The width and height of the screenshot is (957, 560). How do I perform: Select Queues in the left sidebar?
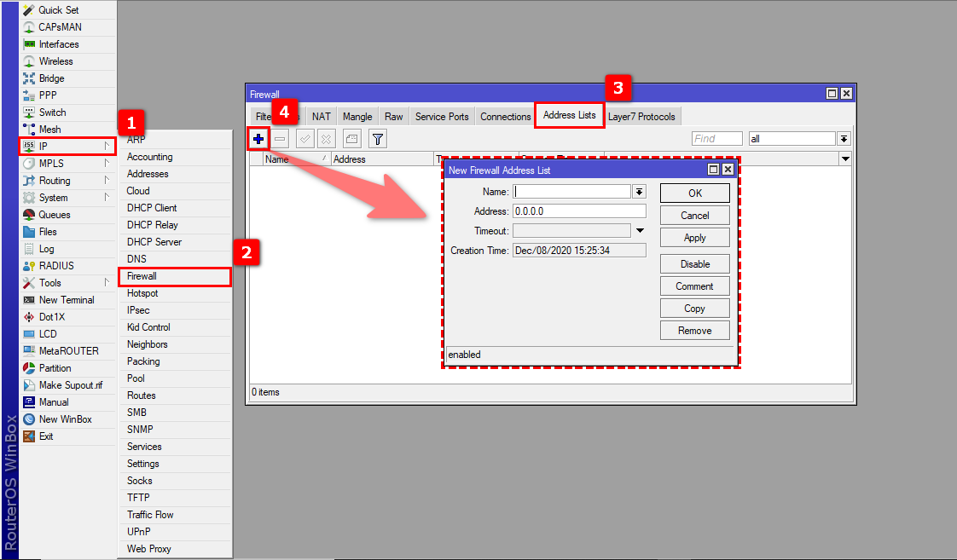coord(54,215)
